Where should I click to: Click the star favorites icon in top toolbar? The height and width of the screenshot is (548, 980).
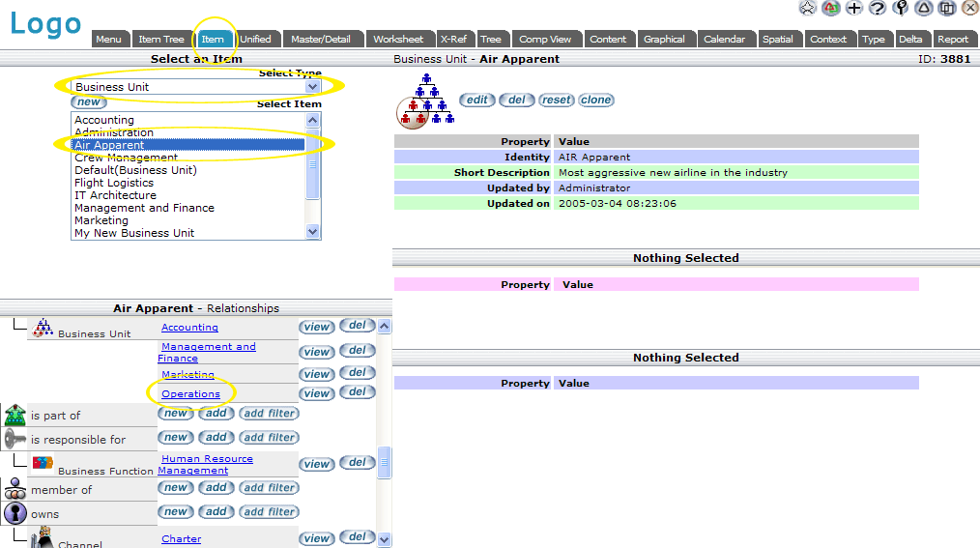808,8
